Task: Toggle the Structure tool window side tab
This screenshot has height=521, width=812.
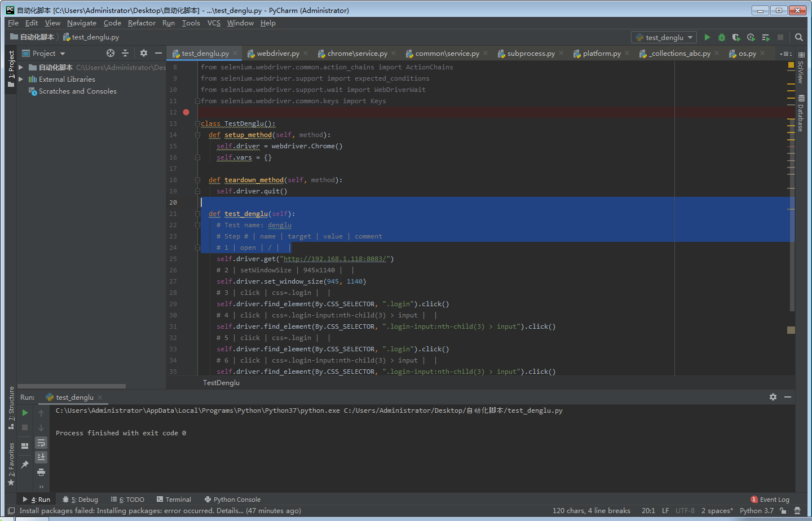Action: click(11, 407)
